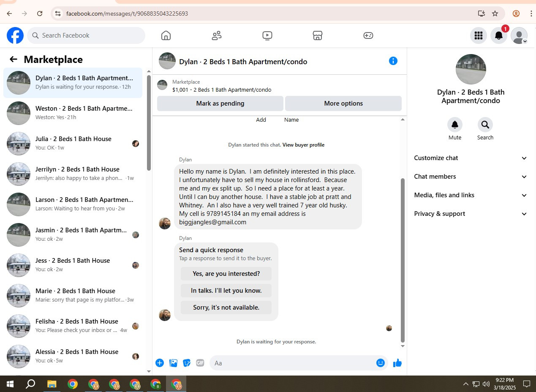Open Windows taskbar search
536x392 pixels.
[x=30, y=384]
